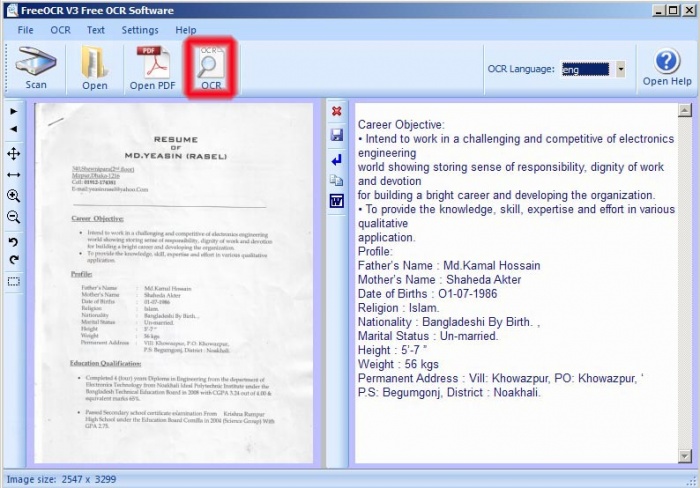Save text using the floppy disk icon

point(337,134)
